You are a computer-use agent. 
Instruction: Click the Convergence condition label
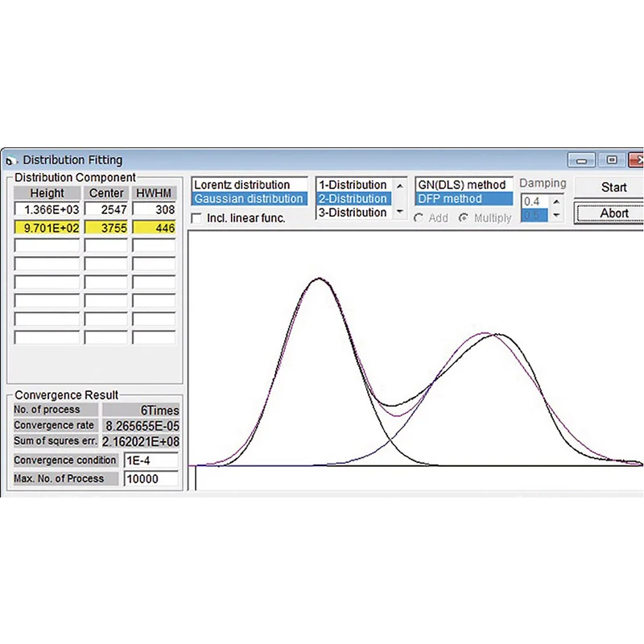65,460
